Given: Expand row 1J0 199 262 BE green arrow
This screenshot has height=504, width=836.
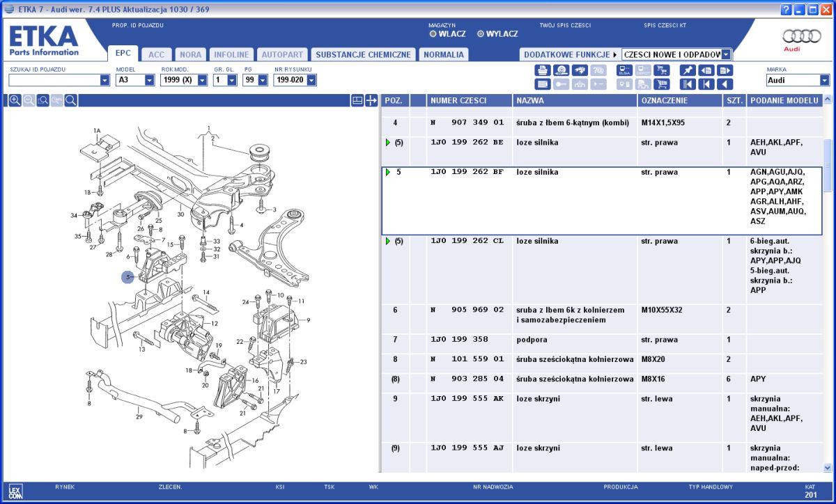Looking at the screenshot, I should coord(388,143).
